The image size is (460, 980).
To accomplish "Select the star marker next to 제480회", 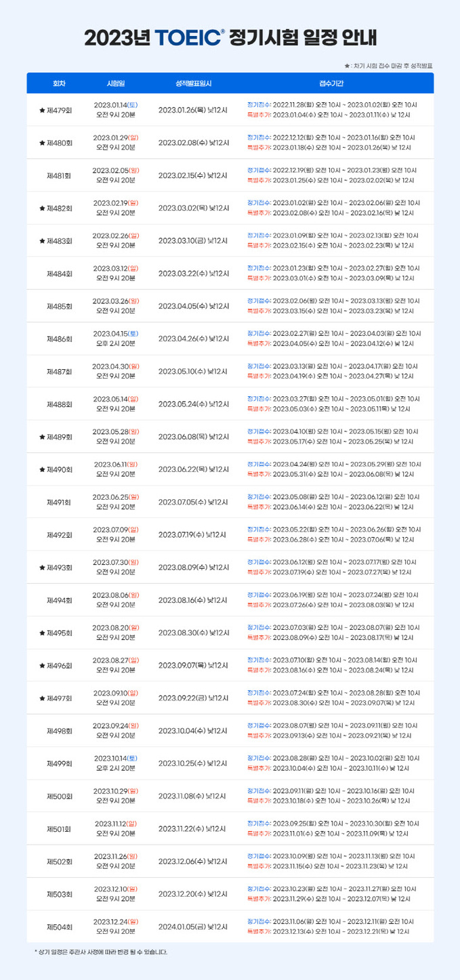I will pyautogui.click(x=42, y=143).
